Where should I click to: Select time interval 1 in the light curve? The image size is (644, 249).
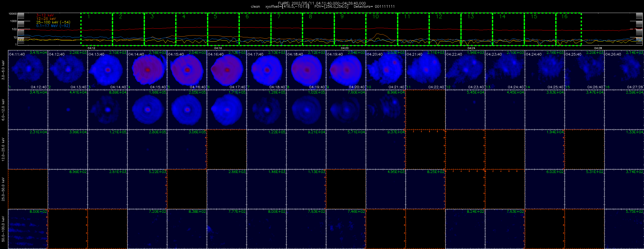point(97,29)
